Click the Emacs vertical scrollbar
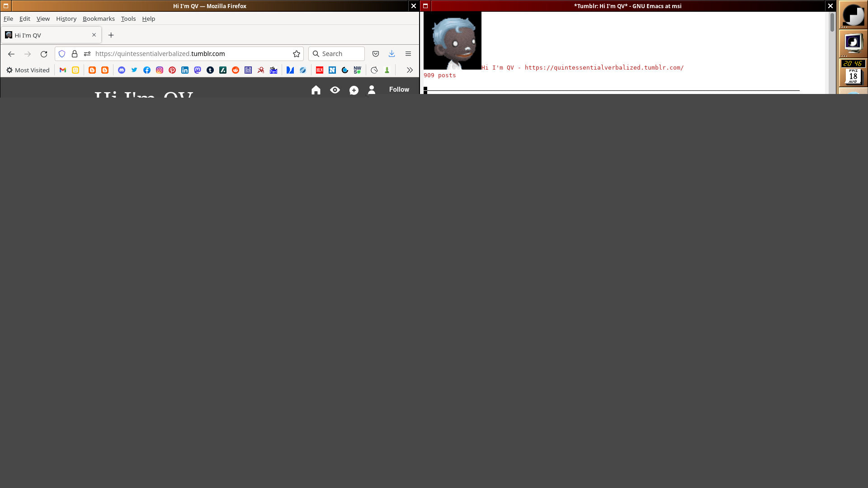Viewport: 868px width, 488px height. 832,23
